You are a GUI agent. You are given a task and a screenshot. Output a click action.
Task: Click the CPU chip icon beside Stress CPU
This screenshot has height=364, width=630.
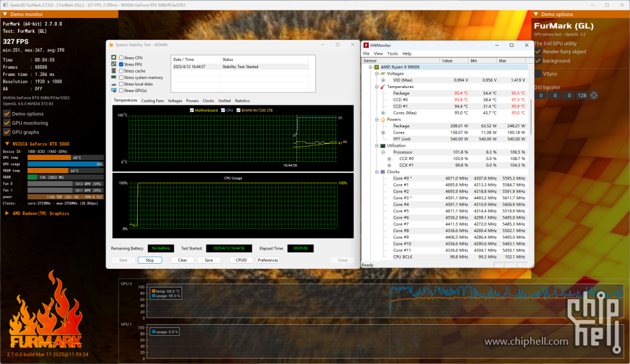[x=114, y=57]
